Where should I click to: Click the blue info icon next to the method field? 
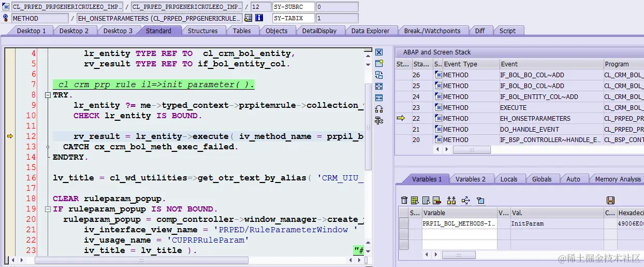pyautogui.click(x=259, y=18)
